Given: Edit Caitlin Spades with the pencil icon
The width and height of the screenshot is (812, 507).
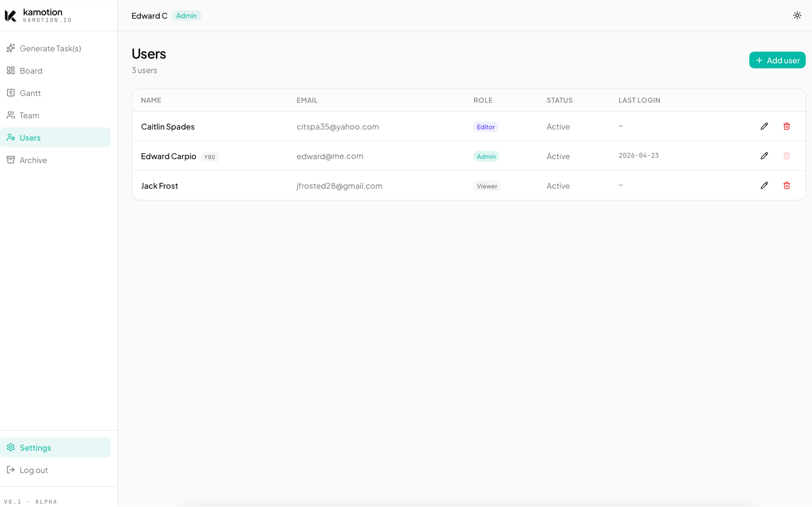Looking at the screenshot, I should [764, 126].
